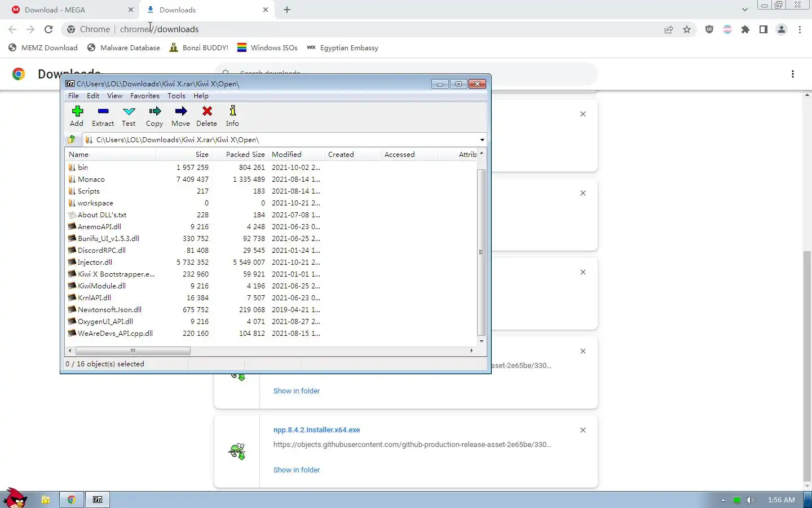
Task: Open the Favorites menu in 7-Zip
Action: (145, 96)
